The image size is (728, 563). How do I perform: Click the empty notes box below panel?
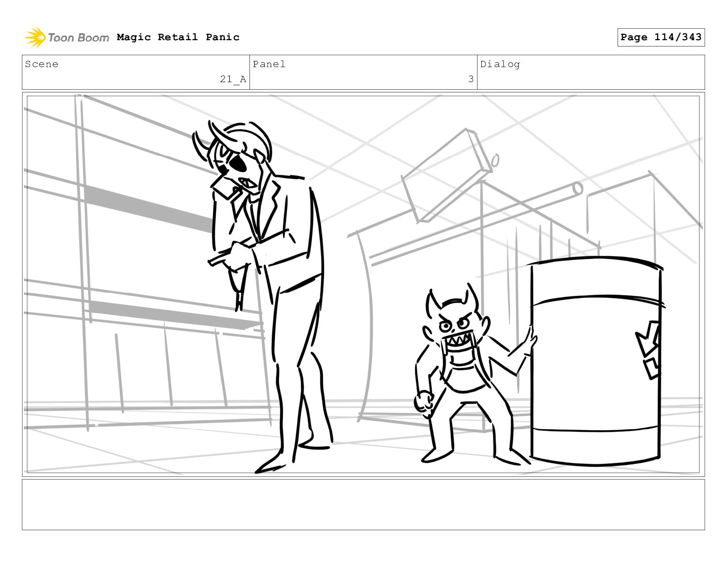[x=363, y=505]
